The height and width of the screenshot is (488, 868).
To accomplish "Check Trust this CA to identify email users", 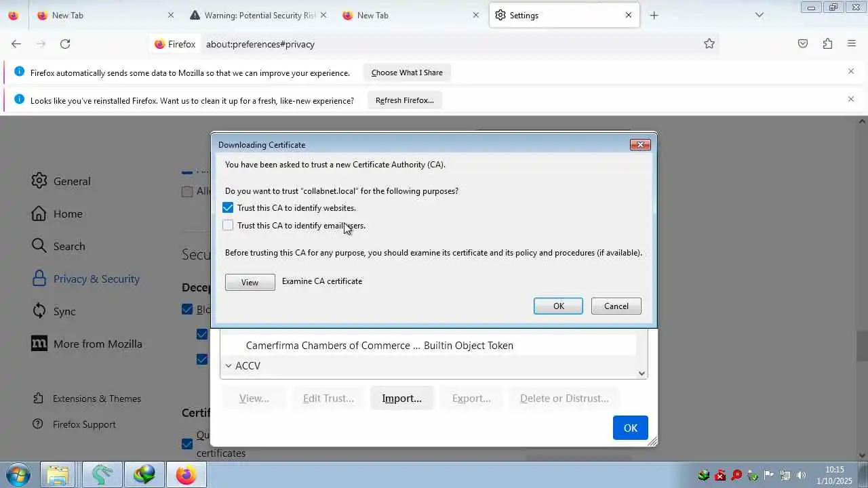I will pyautogui.click(x=228, y=225).
